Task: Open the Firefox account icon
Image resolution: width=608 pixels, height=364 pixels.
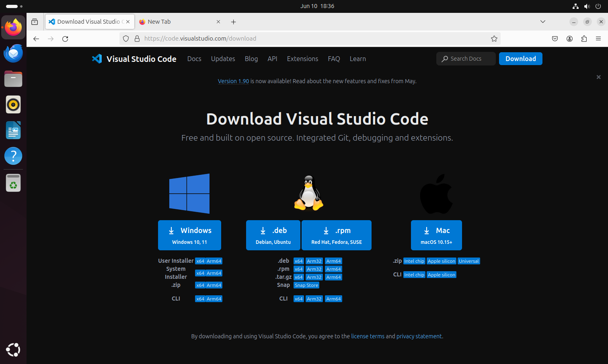Action: tap(569, 39)
